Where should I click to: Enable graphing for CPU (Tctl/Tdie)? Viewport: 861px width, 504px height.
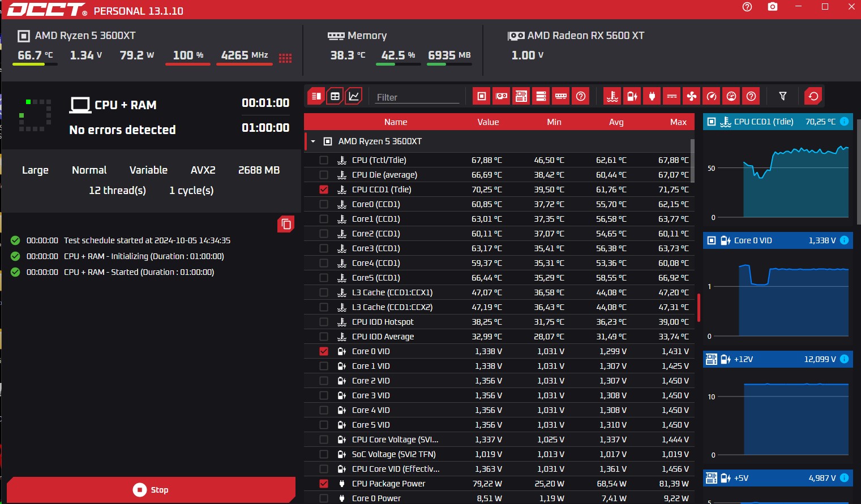pos(324,160)
